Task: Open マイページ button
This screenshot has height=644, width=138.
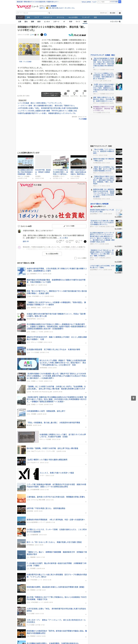Action: 103,13
